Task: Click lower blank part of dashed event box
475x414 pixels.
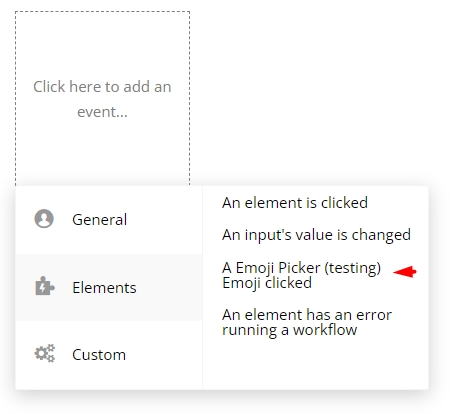Action: 102,153
